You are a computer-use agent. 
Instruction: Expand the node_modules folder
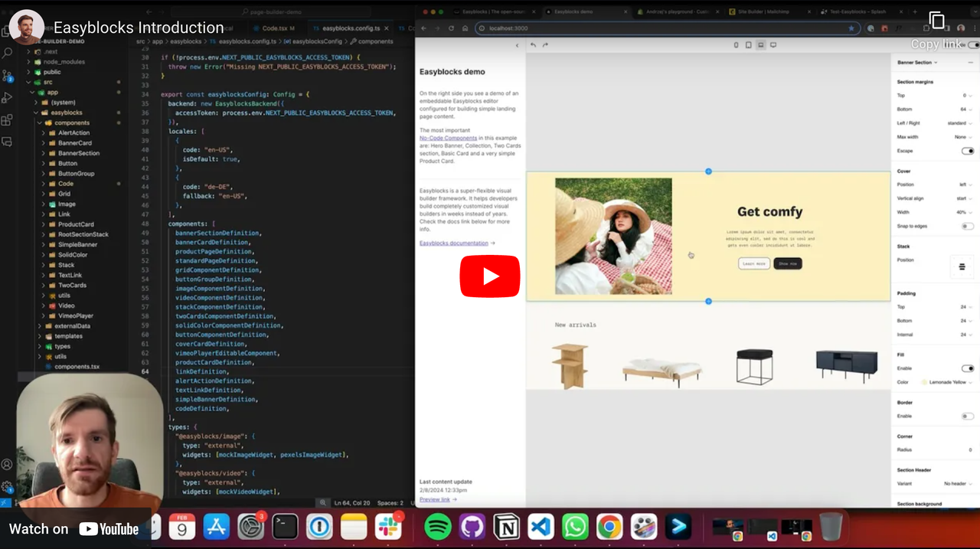(58, 61)
